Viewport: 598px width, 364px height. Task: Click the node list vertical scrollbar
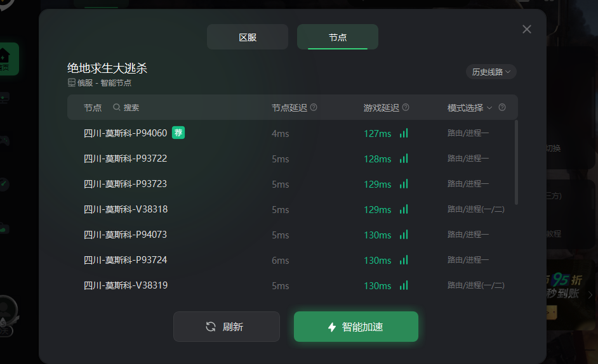point(516,162)
